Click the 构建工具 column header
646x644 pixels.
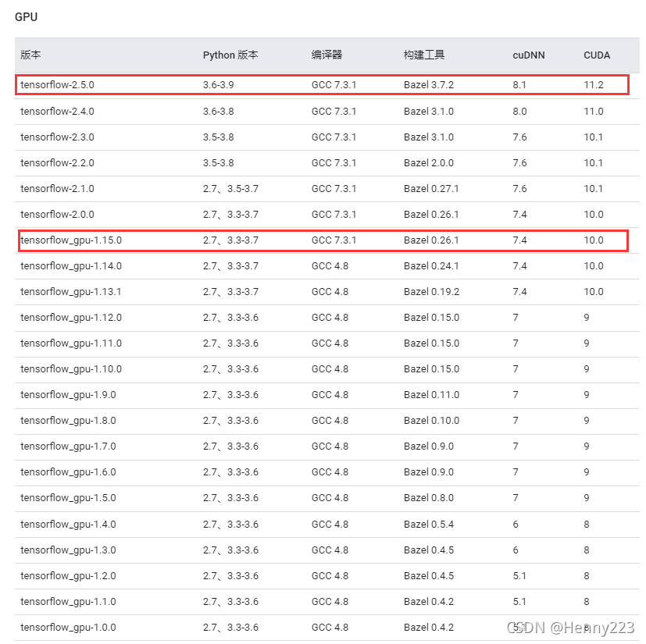pyautogui.click(x=424, y=55)
